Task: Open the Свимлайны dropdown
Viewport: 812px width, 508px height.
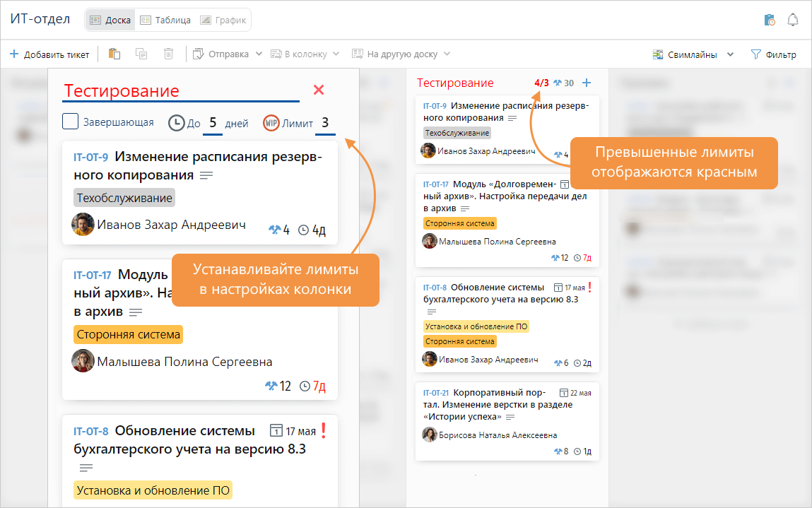Action: point(693,54)
